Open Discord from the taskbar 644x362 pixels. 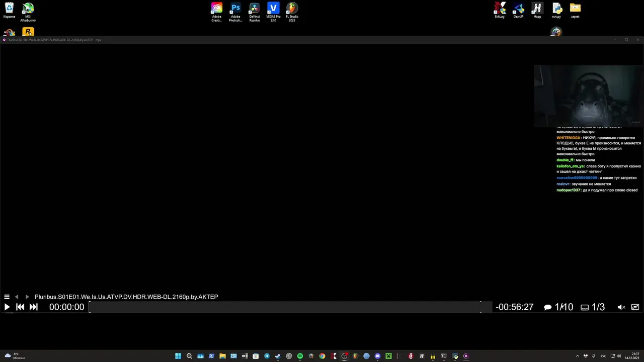(x=377, y=356)
